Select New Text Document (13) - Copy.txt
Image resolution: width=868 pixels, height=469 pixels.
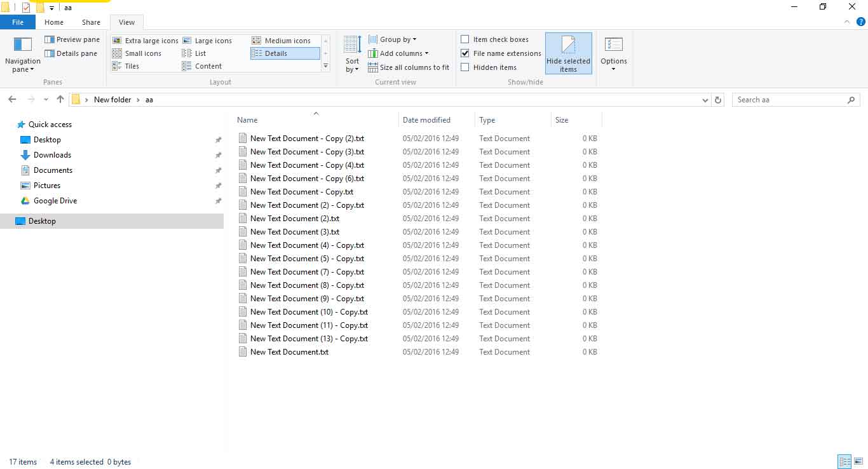click(309, 339)
